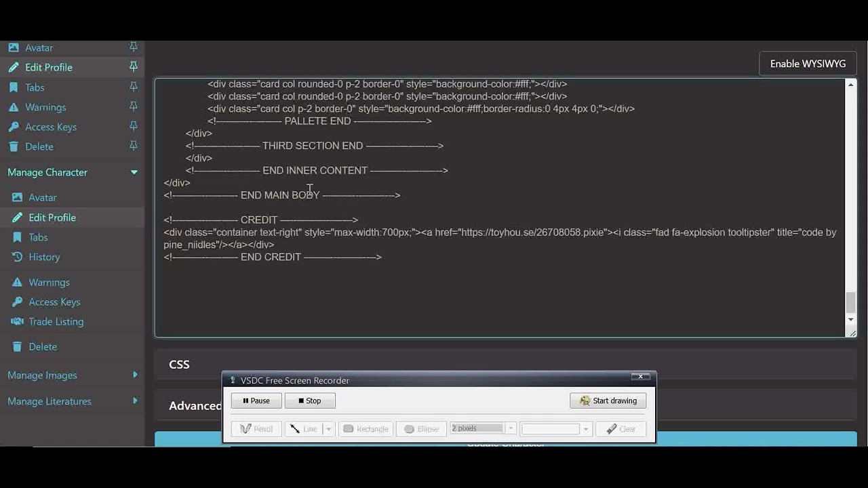This screenshot has width=868, height=488.
Task: Select the Ellipse drawing tool
Action: pos(421,429)
